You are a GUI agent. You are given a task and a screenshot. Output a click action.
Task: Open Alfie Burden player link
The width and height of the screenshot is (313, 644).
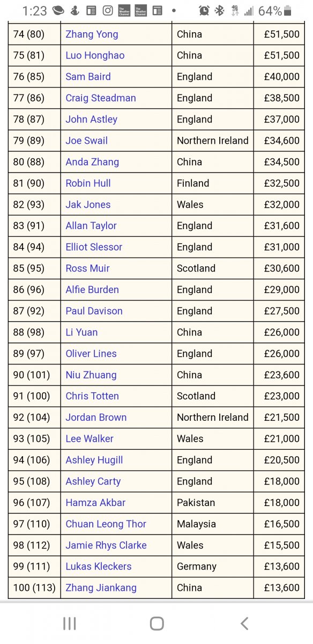click(x=92, y=290)
